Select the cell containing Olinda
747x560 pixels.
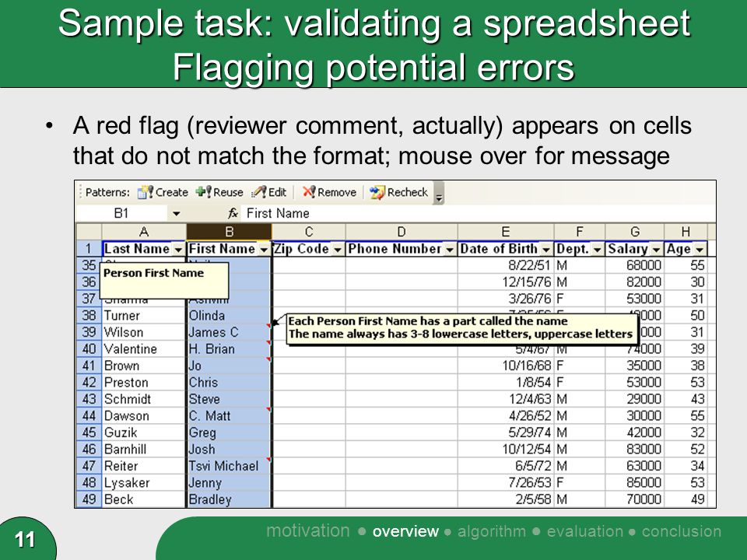[x=229, y=316]
